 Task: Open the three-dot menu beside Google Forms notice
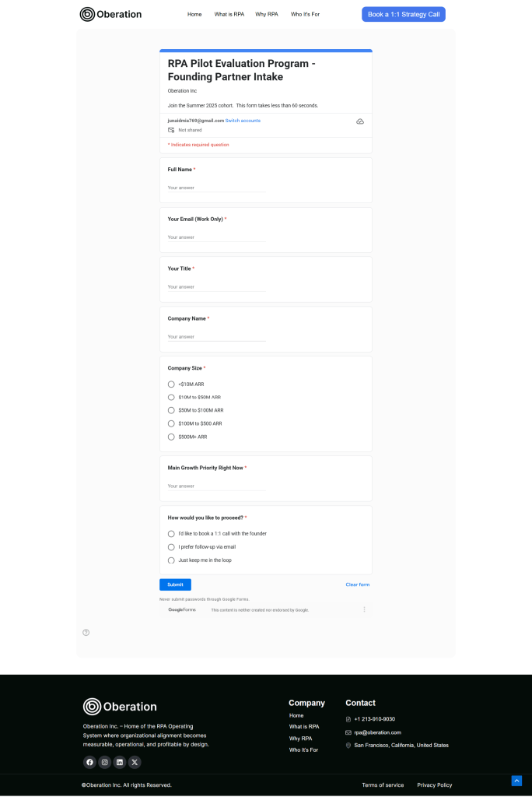point(364,609)
